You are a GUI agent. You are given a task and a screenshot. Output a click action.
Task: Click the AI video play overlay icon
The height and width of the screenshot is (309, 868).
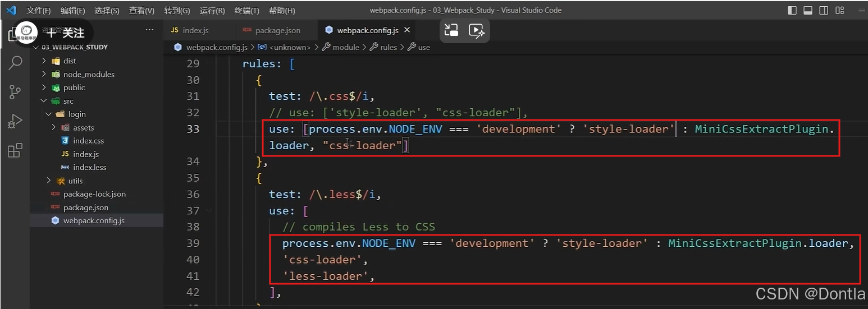click(x=477, y=31)
